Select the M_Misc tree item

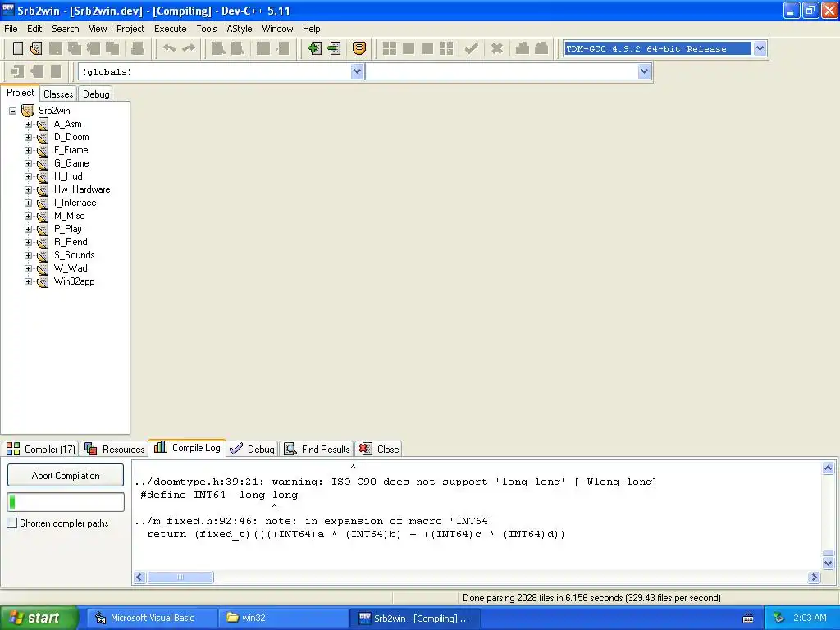69,216
